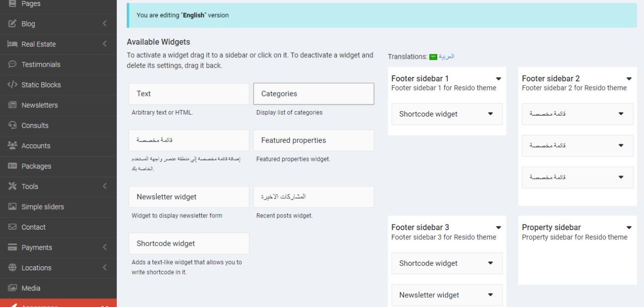644x307 pixels.
Task: Expand the Blog submenu chevron
Action: (105, 24)
